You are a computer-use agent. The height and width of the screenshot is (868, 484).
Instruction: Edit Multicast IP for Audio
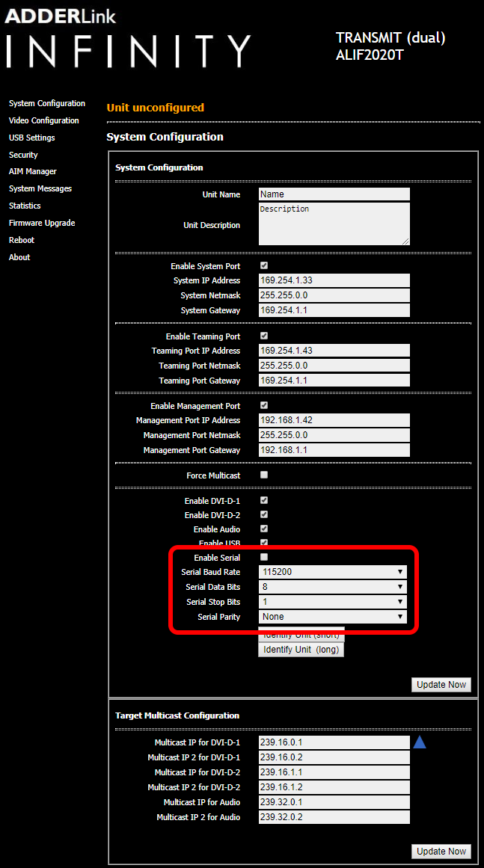tap(334, 802)
